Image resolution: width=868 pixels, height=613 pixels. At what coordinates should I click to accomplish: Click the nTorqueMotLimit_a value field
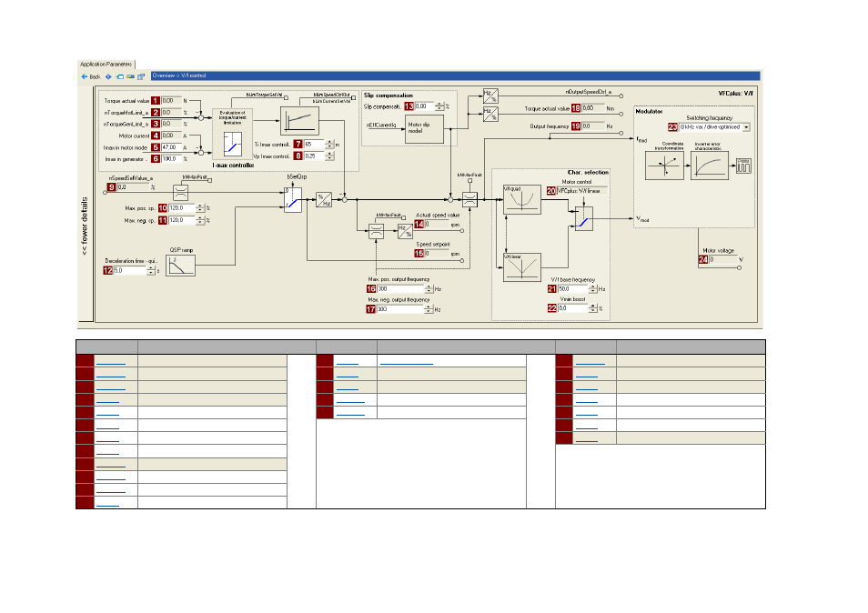coord(172,112)
